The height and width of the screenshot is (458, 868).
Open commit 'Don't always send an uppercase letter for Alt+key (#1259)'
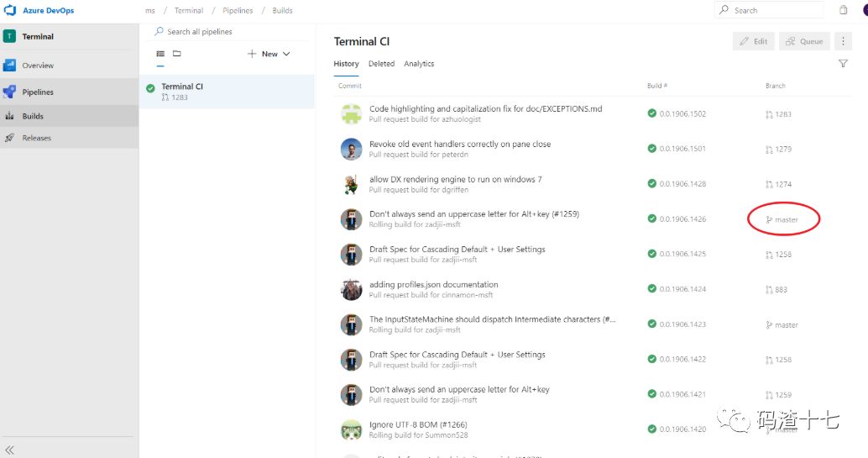(474, 213)
